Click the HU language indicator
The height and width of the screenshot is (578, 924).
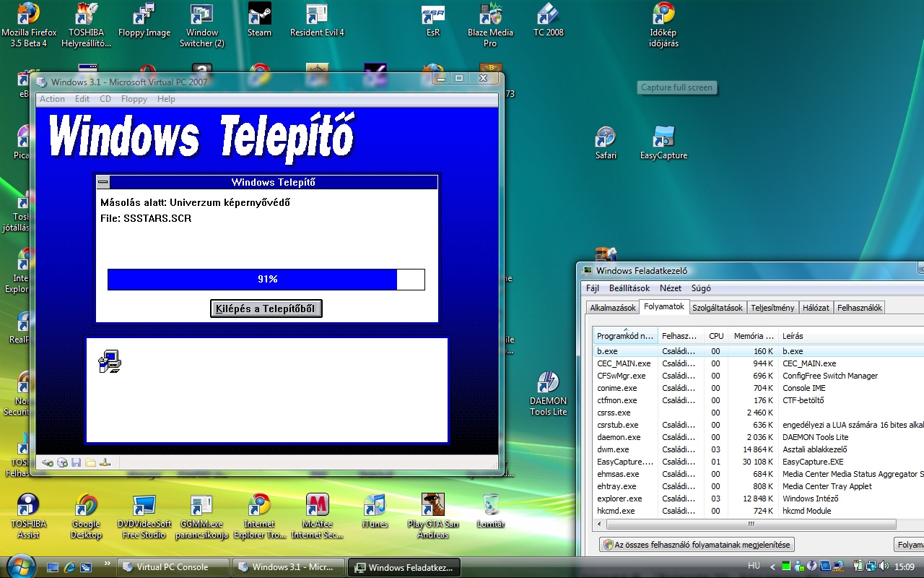click(x=754, y=566)
